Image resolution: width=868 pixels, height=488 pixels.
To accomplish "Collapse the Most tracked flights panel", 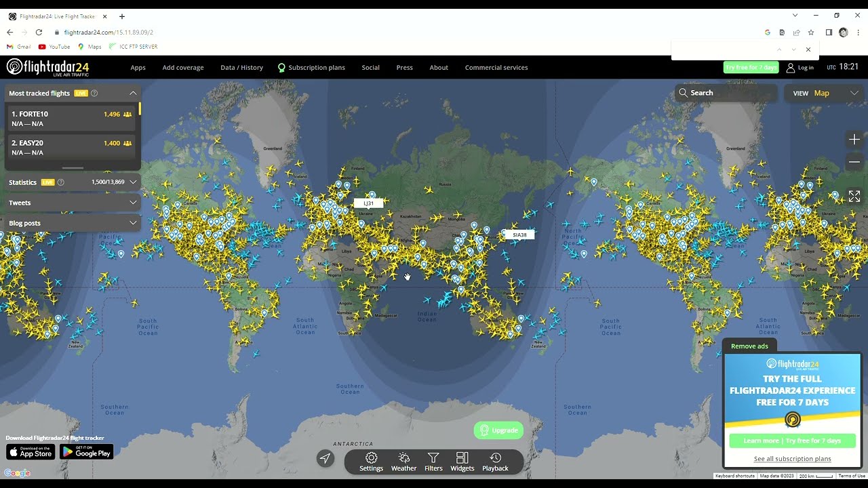I will [x=133, y=93].
